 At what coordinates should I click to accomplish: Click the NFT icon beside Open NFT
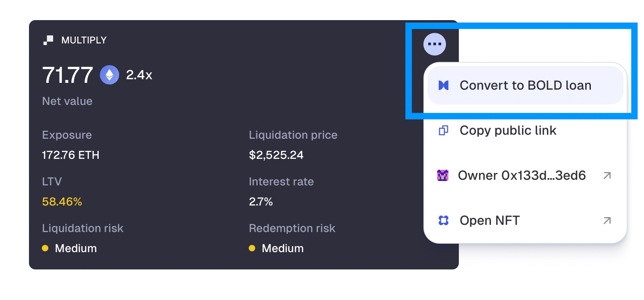[x=444, y=220]
